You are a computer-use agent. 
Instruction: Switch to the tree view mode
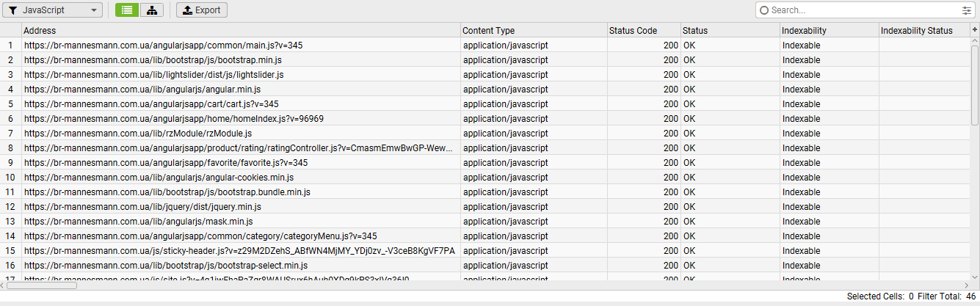(151, 10)
